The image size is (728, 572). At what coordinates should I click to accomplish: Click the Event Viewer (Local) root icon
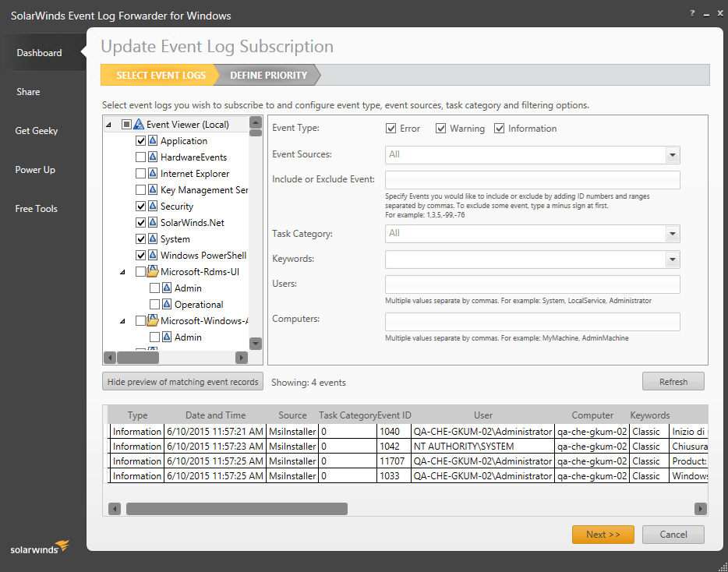pyautogui.click(x=139, y=125)
